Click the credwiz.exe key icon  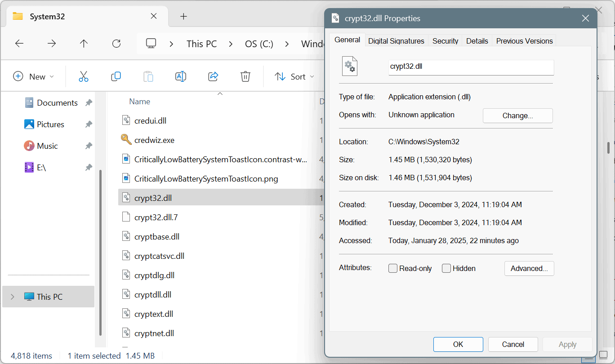pos(126,140)
